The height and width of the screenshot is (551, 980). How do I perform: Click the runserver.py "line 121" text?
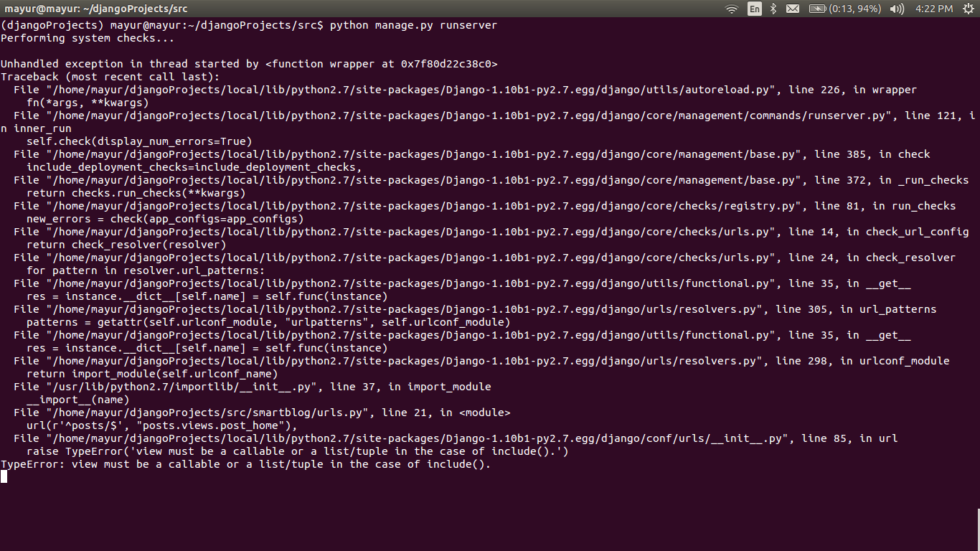pos(930,116)
